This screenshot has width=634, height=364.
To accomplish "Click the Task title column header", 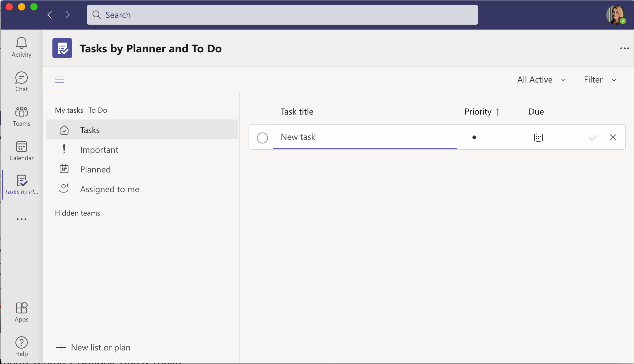I will 297,112.
